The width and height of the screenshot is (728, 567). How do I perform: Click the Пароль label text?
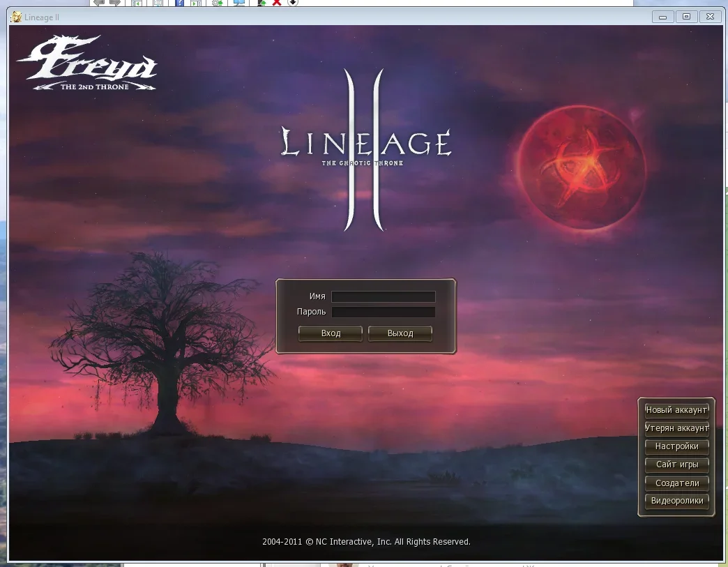click(311, 312)
